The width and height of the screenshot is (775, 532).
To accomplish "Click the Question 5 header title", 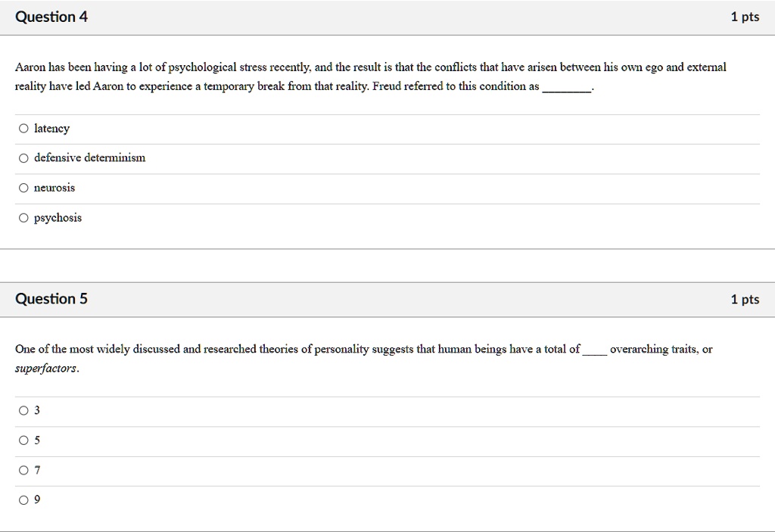I will pyautogui.click(x=51, y=298).
